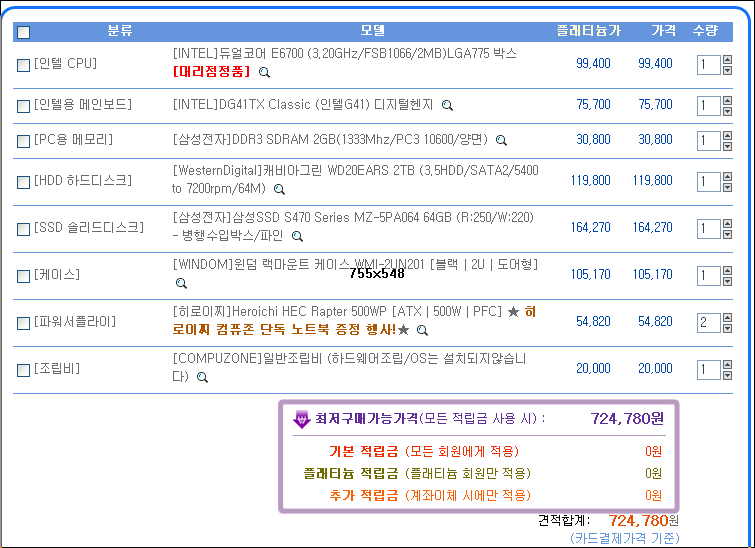Image resolution: width=755 pixels, height=548 pixels.
Task: Select the 조립비 row checkbox
Action: coord(24,370)
